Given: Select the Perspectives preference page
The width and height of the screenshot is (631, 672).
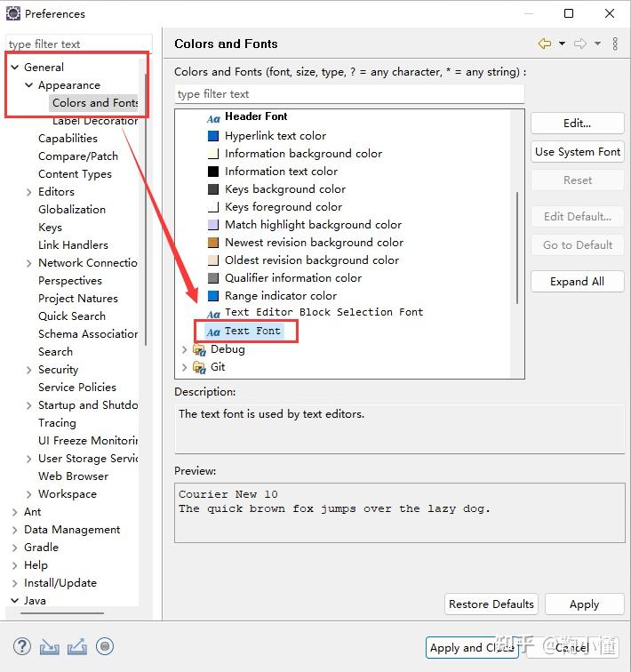Looking at the screenshot, I should (x=70, y=281).
